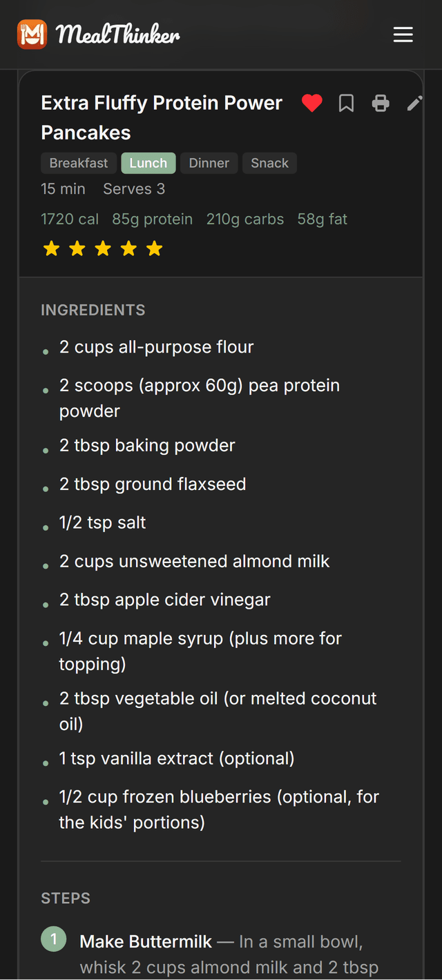The width and height of the screenshot is (442, 980).
Task: Select the first rating star
Action: pyautogui.click(x=51, y=248)
